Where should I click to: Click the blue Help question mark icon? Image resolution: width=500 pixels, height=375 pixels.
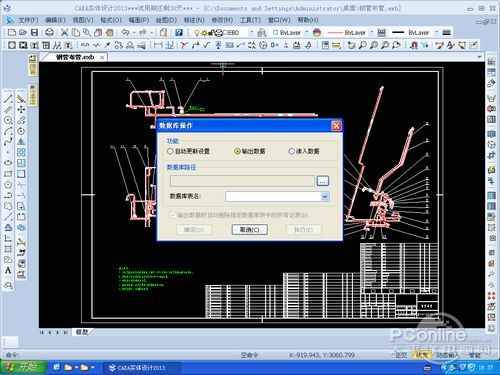coord(179,33)
